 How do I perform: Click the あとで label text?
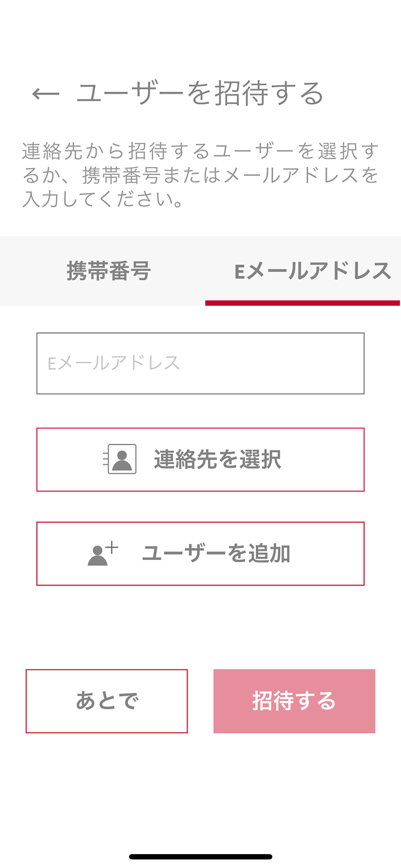(107, 701)
